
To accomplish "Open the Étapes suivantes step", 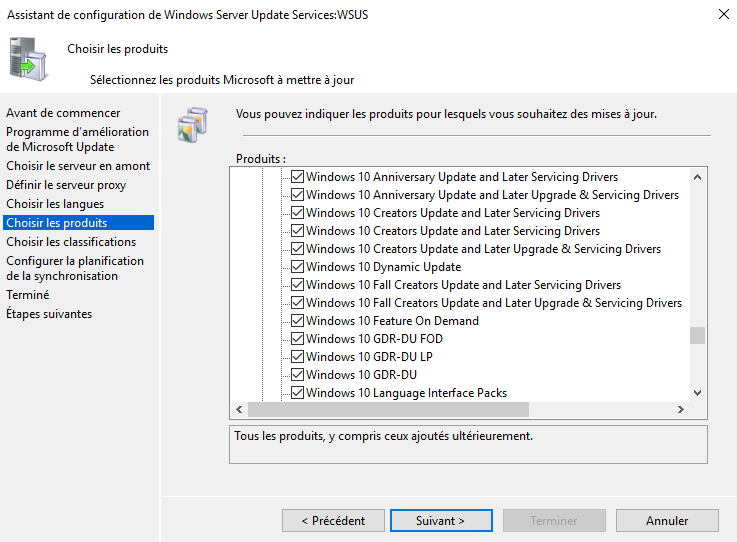I will 49,314.
